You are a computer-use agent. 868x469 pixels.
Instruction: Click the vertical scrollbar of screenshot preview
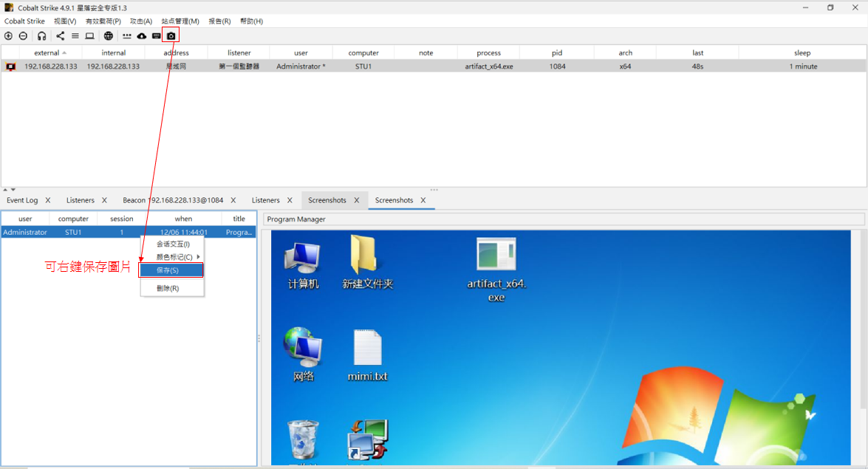point(864,318)
